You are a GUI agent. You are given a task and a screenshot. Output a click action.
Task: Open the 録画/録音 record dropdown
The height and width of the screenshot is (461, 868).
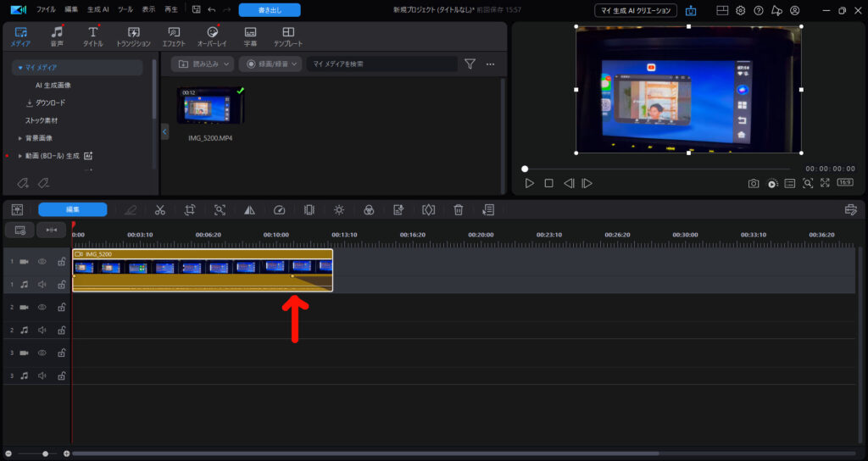click(x=270, y=64)
